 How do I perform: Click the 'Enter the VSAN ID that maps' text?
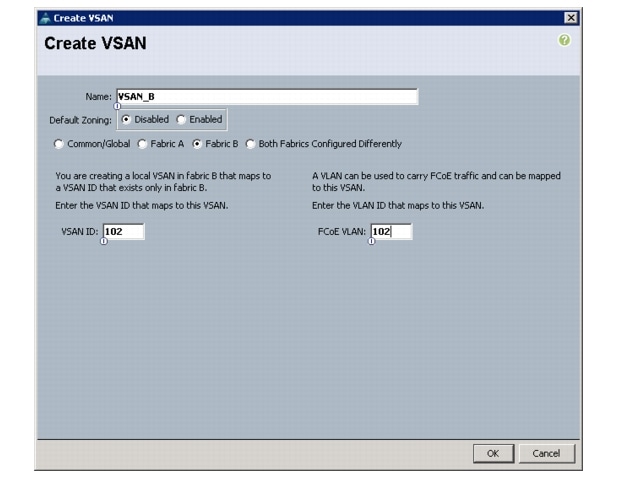click(142, 205)
